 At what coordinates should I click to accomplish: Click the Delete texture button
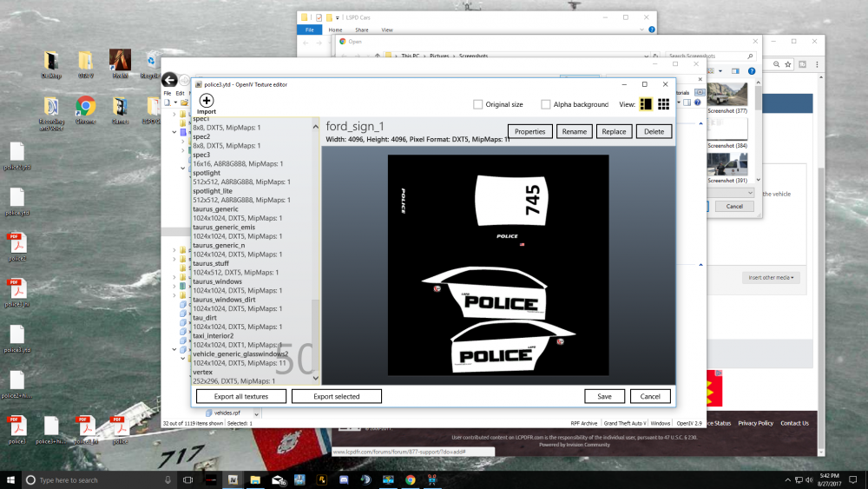(x=654, y=131)
